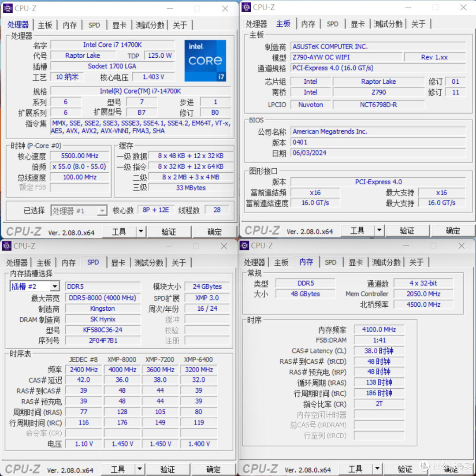Click the x 55.0 (8.0 - 55.0) multiplier value

(x=80, y=166)
